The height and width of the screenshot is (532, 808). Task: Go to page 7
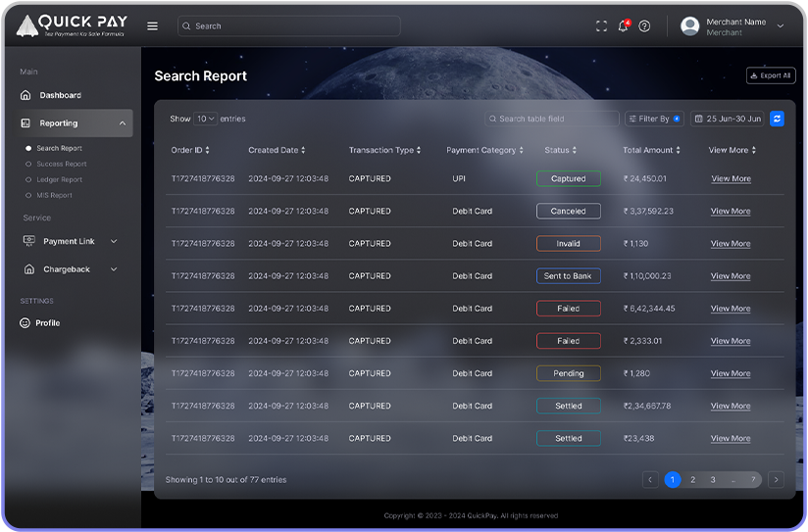753,480
